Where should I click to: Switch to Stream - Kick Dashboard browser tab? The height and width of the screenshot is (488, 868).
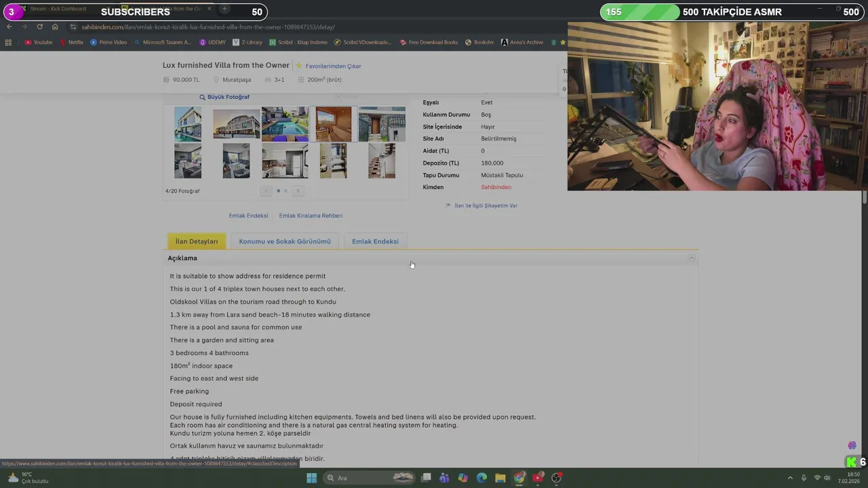click(x=58, y=9)
